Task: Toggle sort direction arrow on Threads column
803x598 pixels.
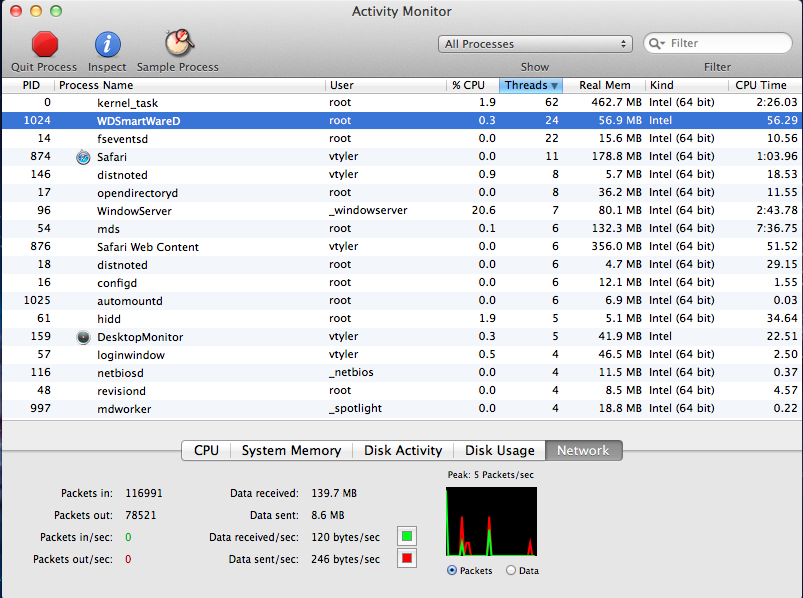Action: click(554, 86)
